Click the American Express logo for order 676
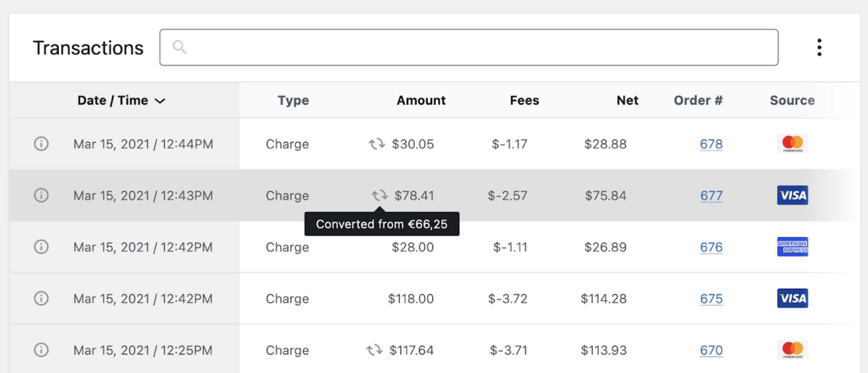Screen dimensions: 868x373 pyautogui.click(x=792, y=247)
